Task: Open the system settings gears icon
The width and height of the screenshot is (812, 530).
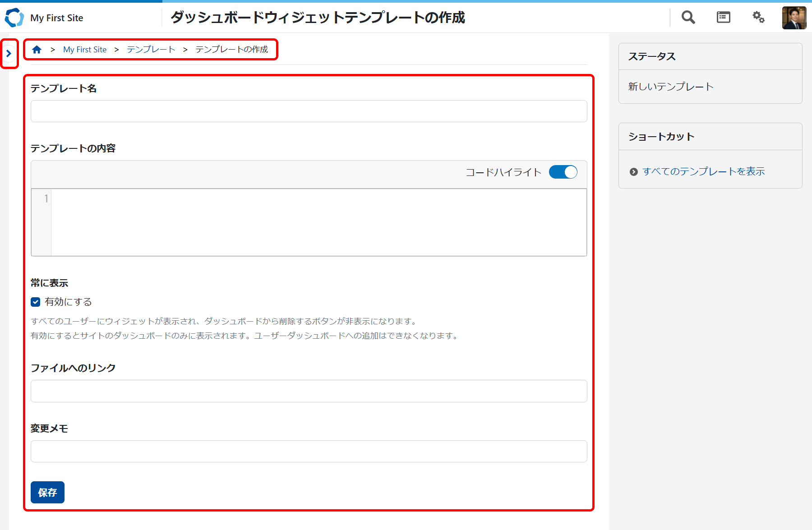Action: pos(758,18)
